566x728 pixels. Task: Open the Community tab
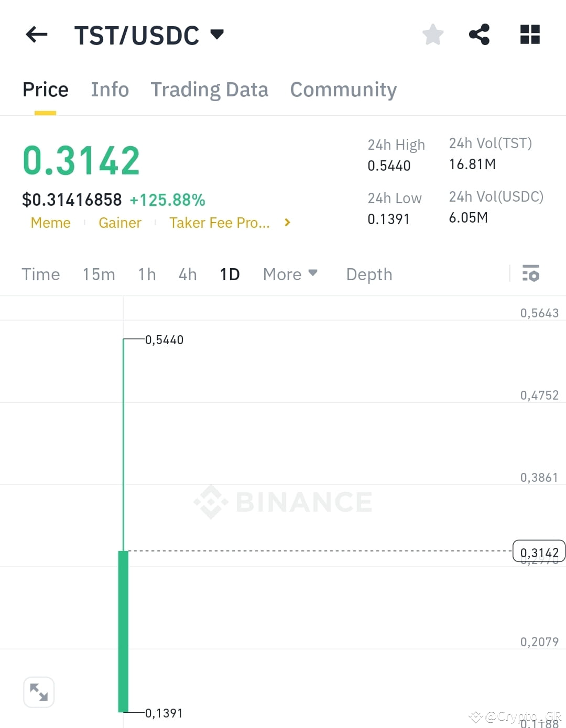(343, 89)
